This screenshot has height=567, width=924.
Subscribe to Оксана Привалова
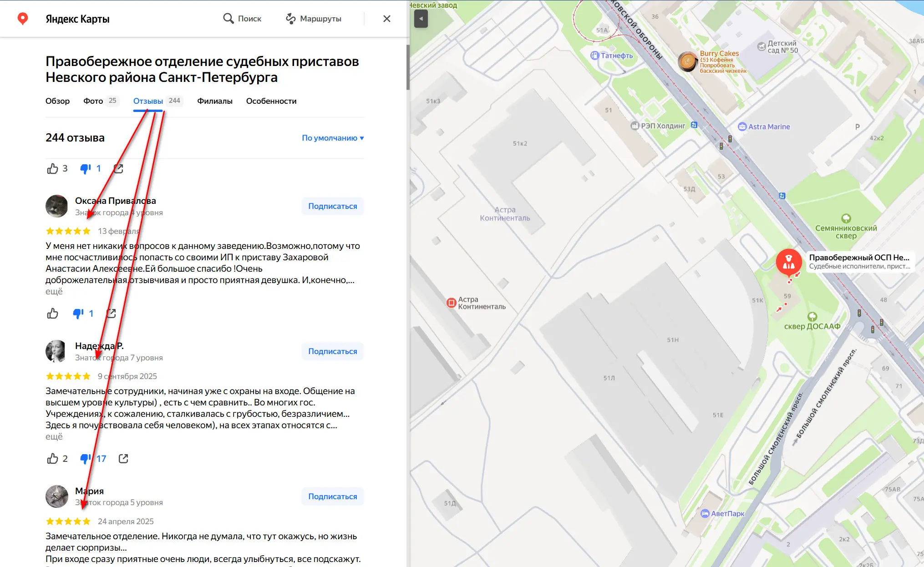point(333,206)
